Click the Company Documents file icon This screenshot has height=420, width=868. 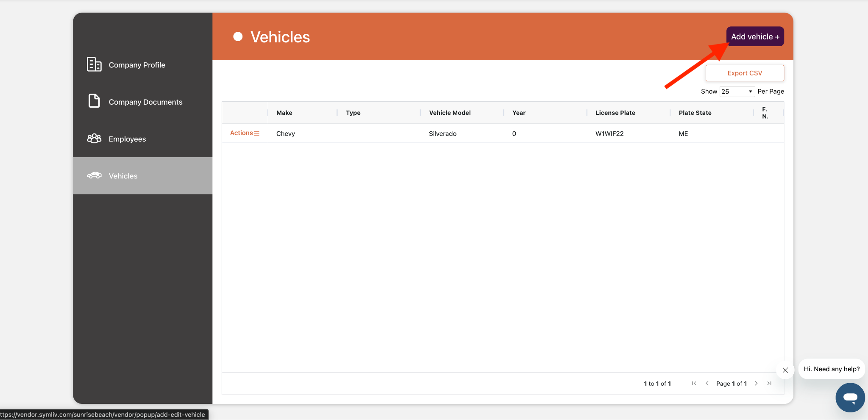click(x=94, y=101)
